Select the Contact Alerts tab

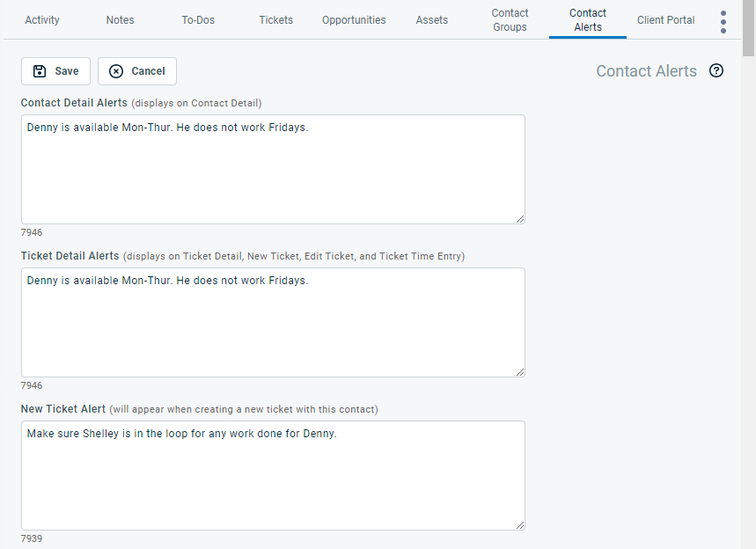coord(588,20)
